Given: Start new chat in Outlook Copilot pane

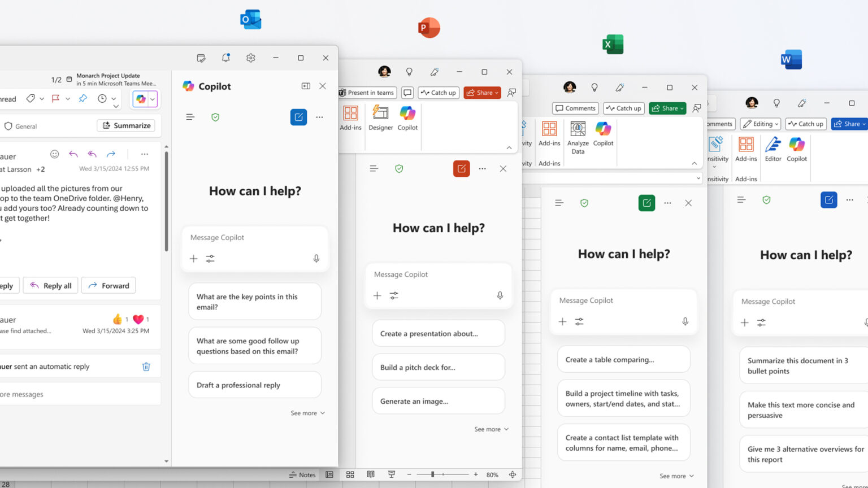Looking at the screenshot, I should tap(298, 117).
